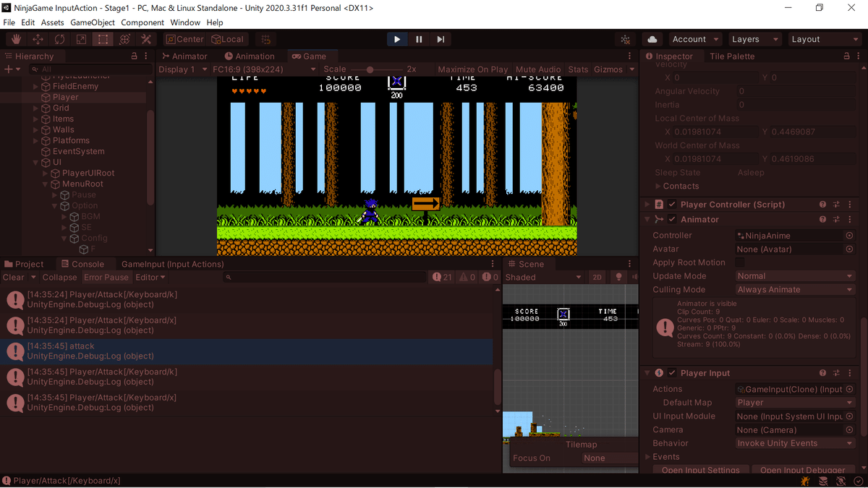Toggle Console Collapse mode
868x488 pixels.
click(59, 278)
